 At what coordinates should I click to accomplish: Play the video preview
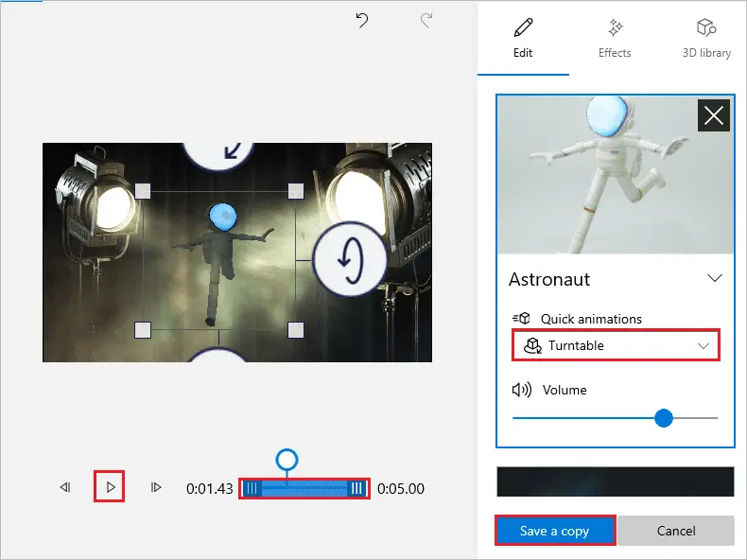[110, 486]
